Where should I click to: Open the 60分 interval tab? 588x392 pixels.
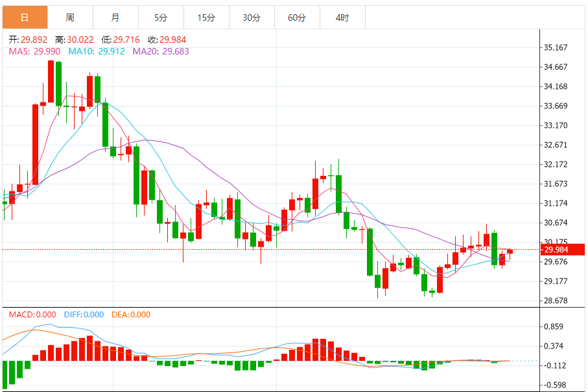(297, 18)
